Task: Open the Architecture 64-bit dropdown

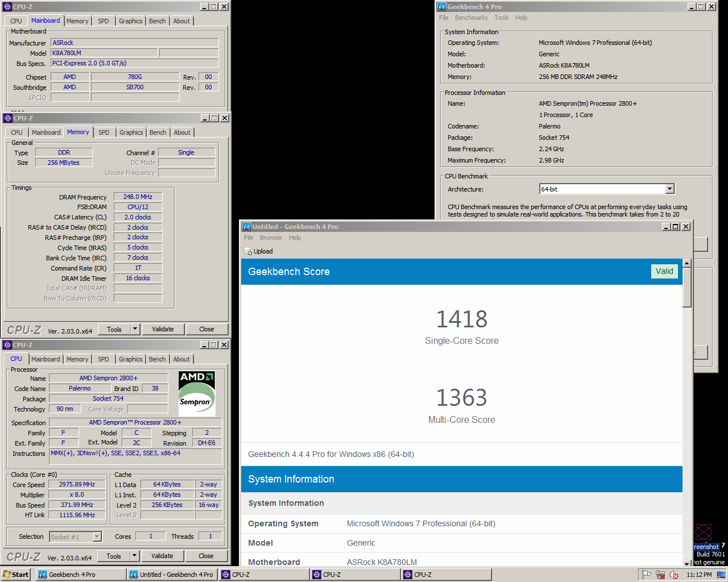Action: click(x=670, y=189)
